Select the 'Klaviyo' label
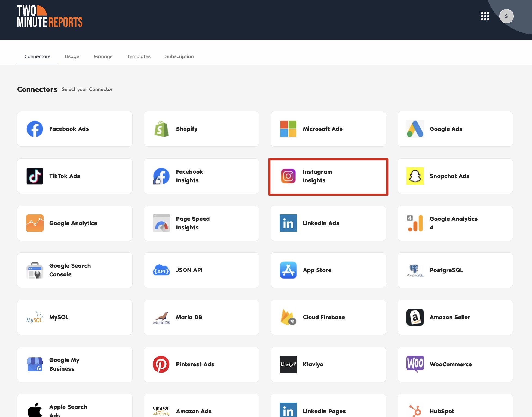 click(313, 364)
